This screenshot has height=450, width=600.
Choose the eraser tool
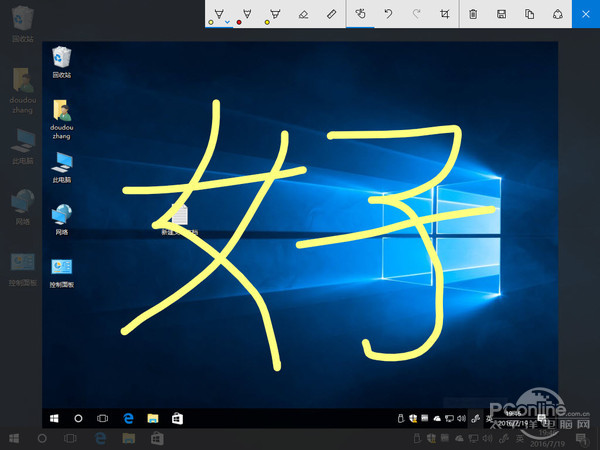pyautogui.click(x=303, y=15)
